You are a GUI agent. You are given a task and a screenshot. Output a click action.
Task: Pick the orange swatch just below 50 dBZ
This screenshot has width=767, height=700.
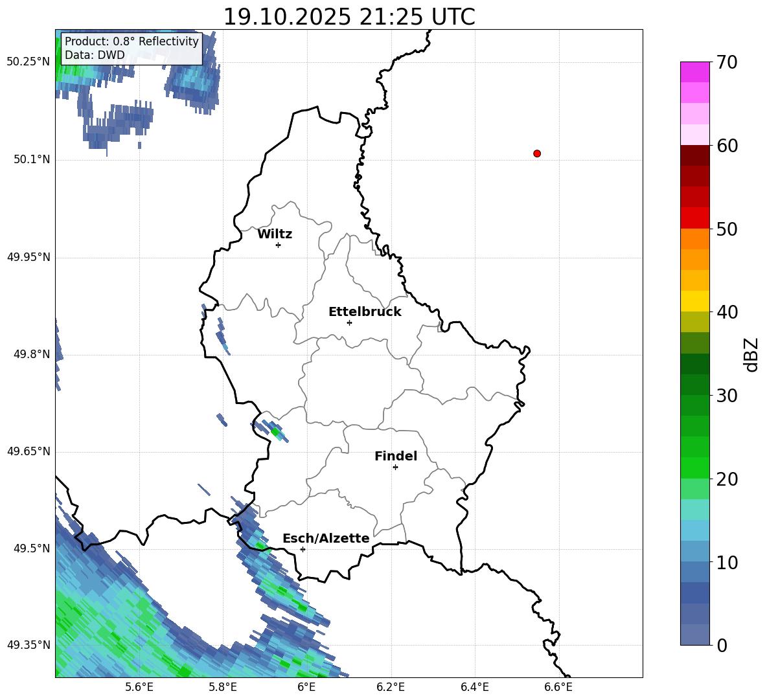pos(694,239)
